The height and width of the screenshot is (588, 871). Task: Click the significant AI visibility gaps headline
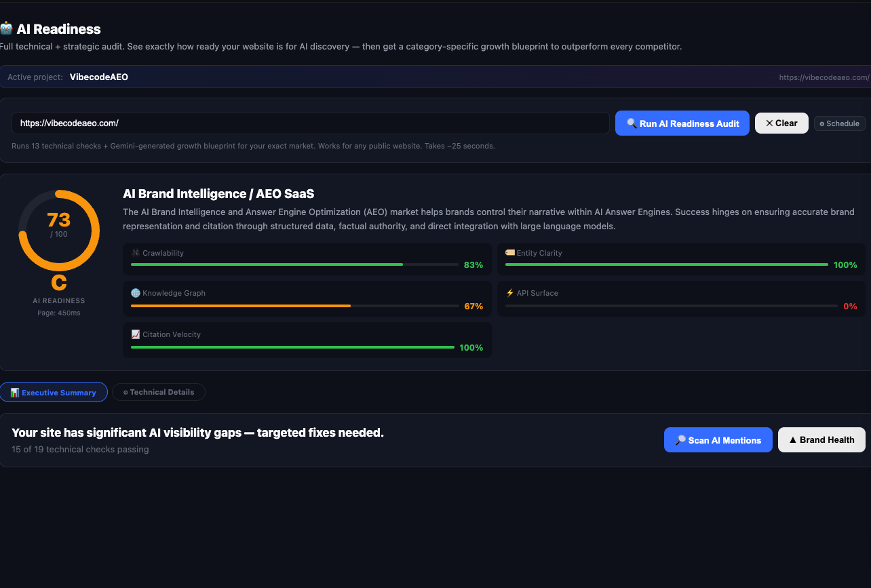pos(197,433)
